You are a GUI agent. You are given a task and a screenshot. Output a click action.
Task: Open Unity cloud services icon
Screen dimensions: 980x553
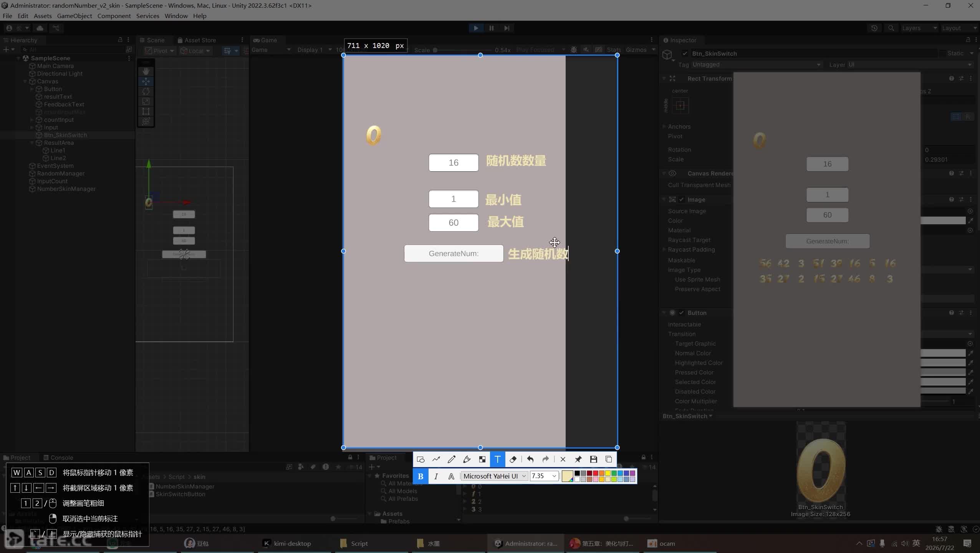click(40, 28)
